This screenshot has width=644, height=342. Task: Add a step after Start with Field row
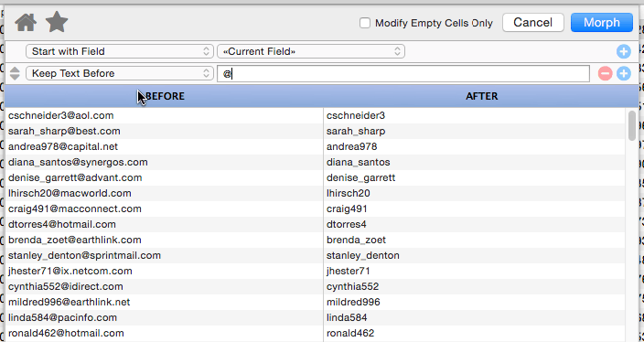[624, 52]
